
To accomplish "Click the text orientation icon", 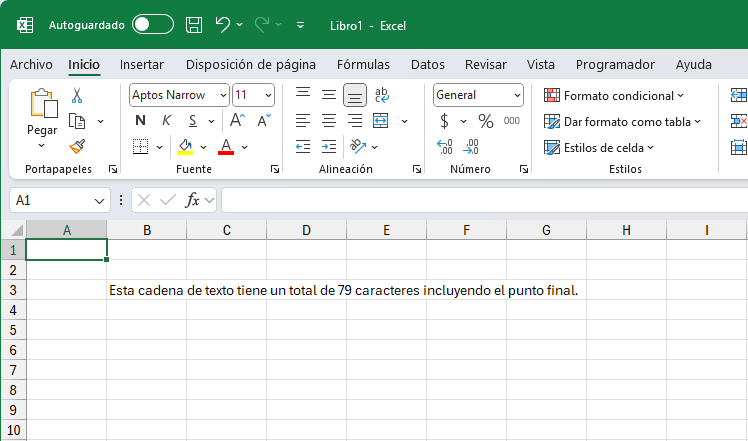I will pyautogui.click(x=358, y=146).
